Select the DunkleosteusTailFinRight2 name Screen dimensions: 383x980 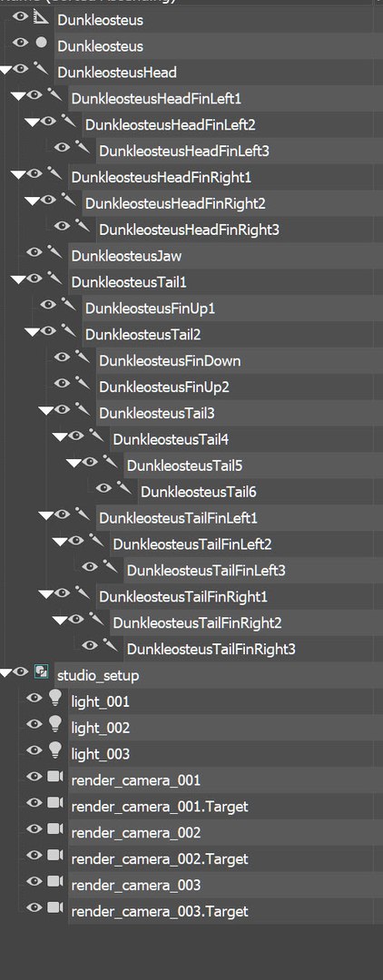(197, 623)
